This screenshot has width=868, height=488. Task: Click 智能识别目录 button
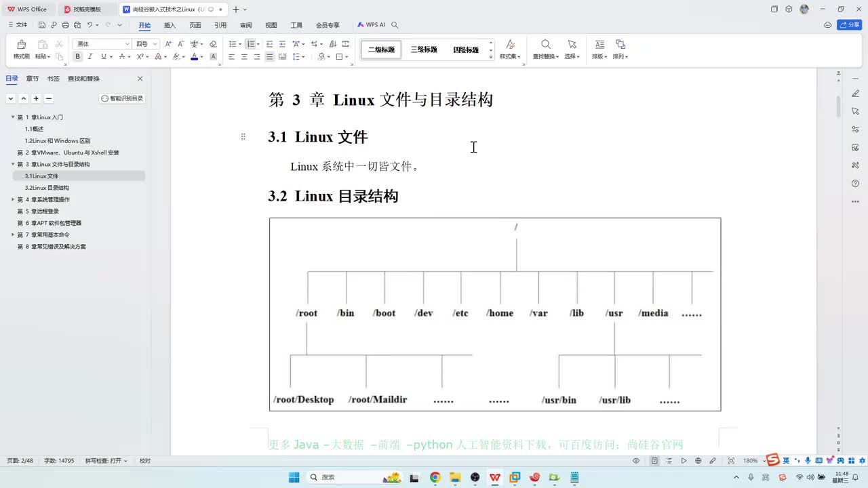[x=123, y=98]
